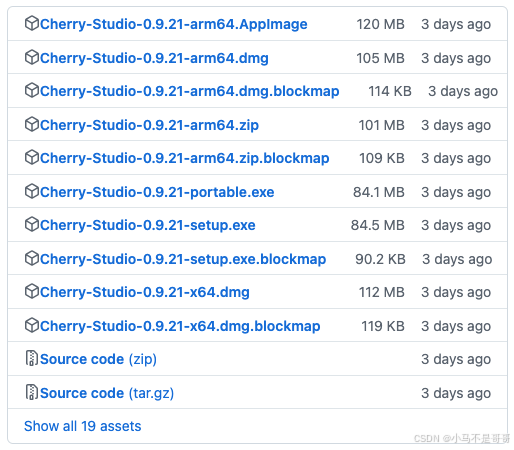This screenshot has width=514, height=450.
Task: Download Cherry-Studio-0.9.21-arm64.dmg
Action: [154, 58]
